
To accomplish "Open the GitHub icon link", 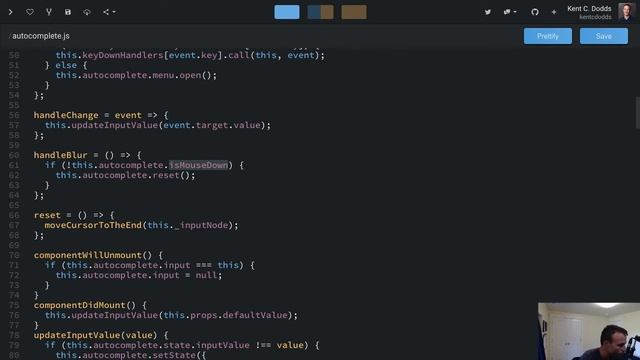I will coord(535,12).
